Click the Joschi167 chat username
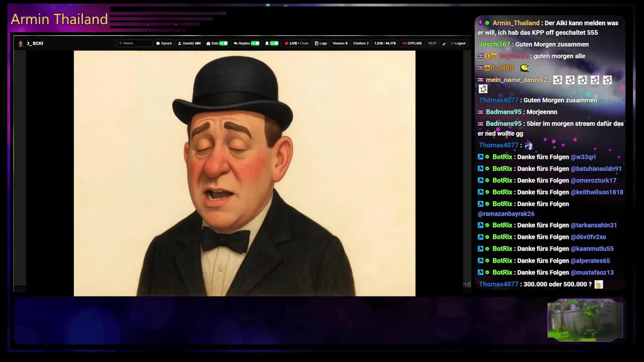This screenshot has height=362, width=644. click(x=495, y=44)
